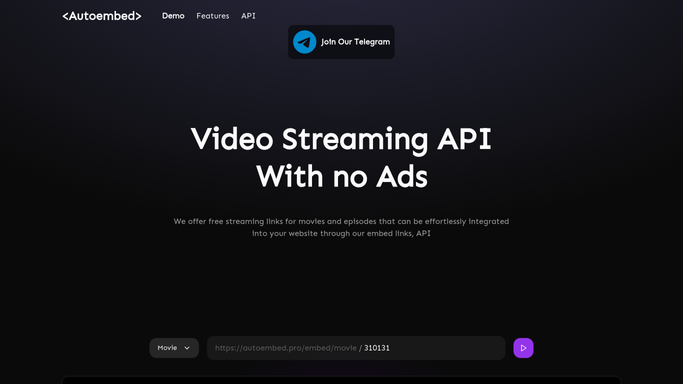The height and width of the screenshot is (384, 683).
Task: Click the Join Our Telegram text
Action: [x=355, y=42]
